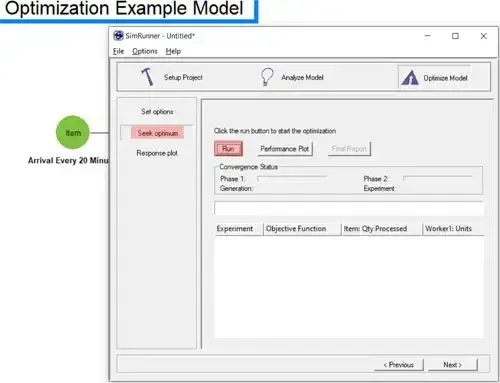500x383 pixels.
Task: Click the status text field above results table
Action: tap(349, 208)
